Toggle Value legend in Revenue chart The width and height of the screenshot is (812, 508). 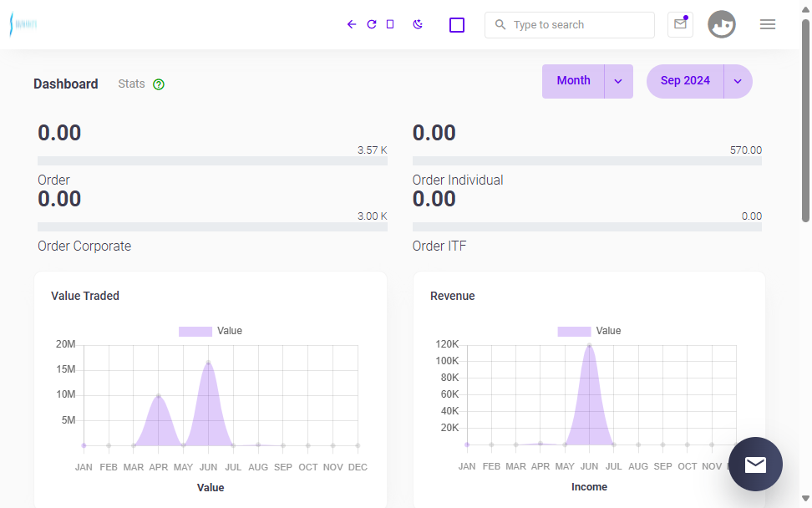point(589,331)
